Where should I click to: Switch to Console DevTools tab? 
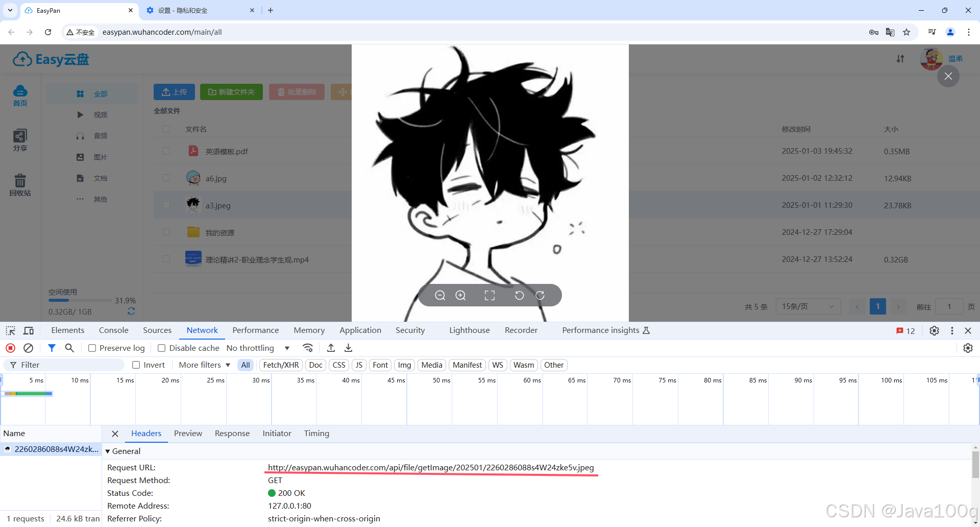point(114,330)
